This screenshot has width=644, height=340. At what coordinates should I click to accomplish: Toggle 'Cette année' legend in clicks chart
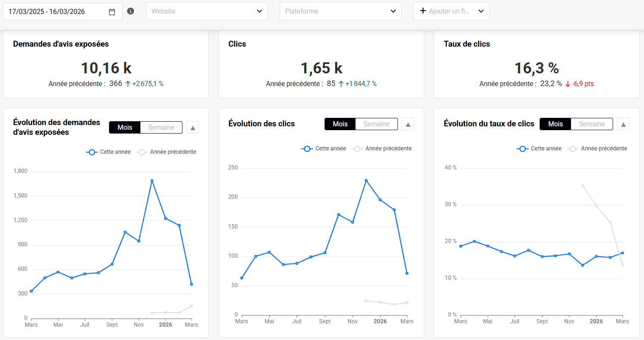coord(324,148)
